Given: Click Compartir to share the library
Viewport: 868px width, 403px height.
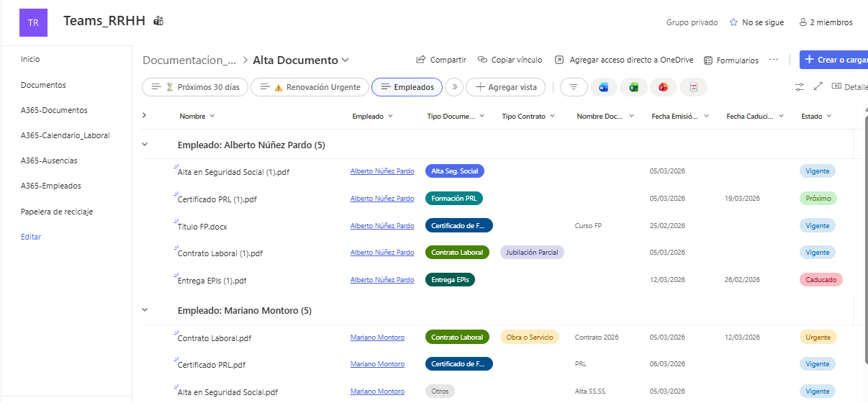Looking at the screenshot, I should coord(441,60).
